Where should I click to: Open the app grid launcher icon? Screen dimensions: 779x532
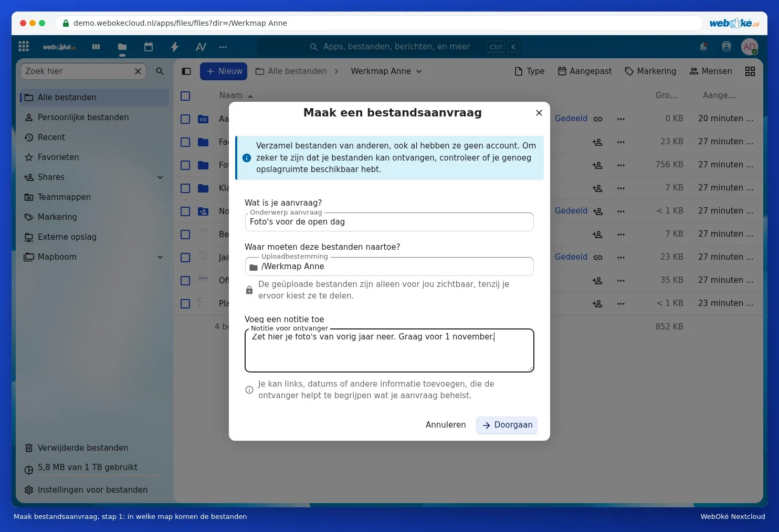pos(24,47)
